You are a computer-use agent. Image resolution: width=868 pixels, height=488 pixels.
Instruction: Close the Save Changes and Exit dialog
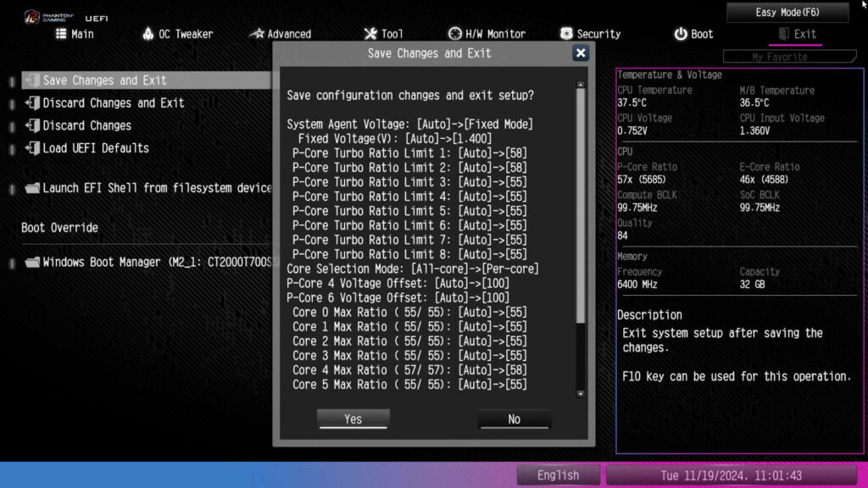coord(581,53)
